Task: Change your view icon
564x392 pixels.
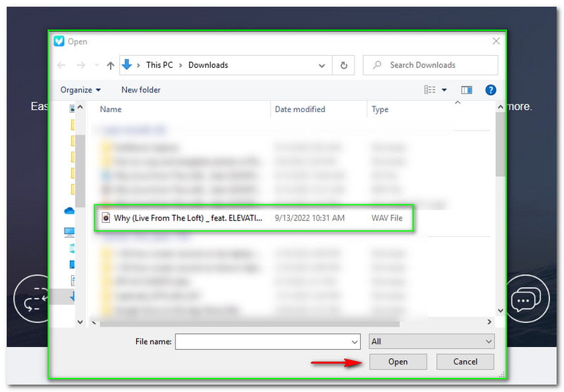Action: [x=430, y=90]
